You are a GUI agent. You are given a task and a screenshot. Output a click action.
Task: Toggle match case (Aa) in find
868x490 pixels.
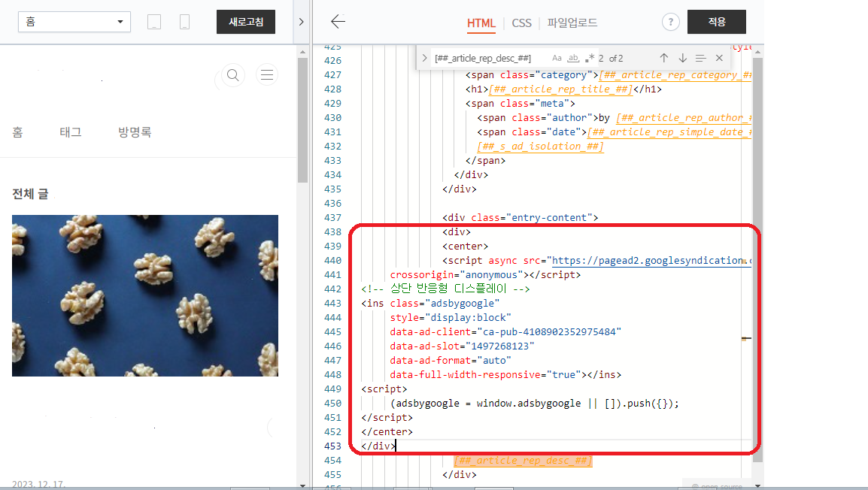coord(557,58)
